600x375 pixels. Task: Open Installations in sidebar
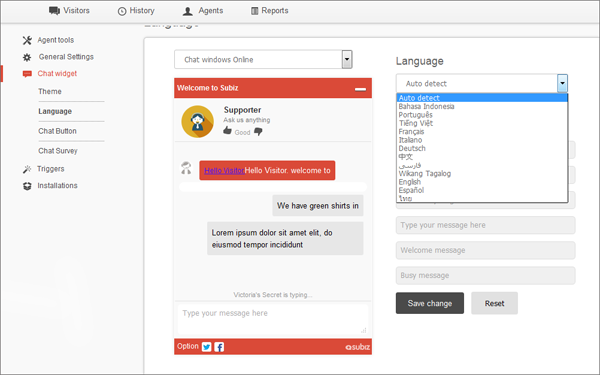coord(57,186)
